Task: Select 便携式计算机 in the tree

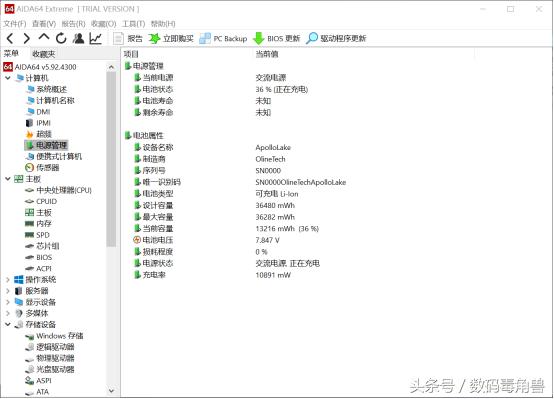Action: click(x=54, y=157)
